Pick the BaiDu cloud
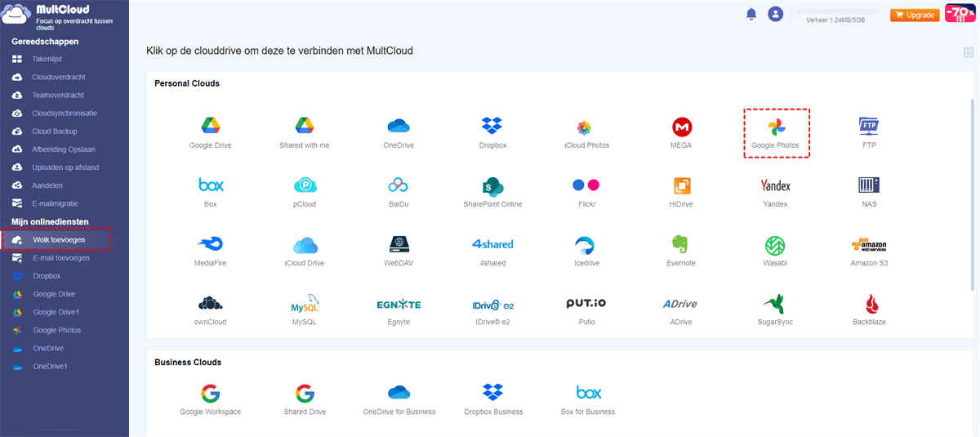 [399, 191]
